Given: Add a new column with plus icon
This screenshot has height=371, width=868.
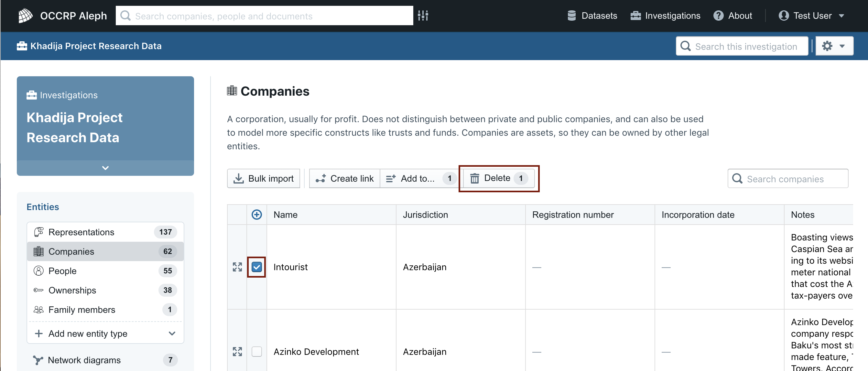Looking at the screenshot, I should (257, 215).
